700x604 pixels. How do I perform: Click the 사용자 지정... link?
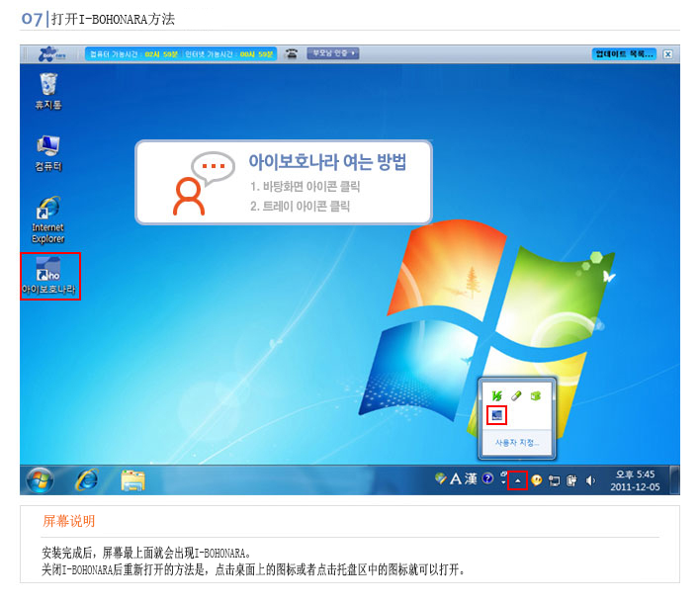click(x=517, y=443)
